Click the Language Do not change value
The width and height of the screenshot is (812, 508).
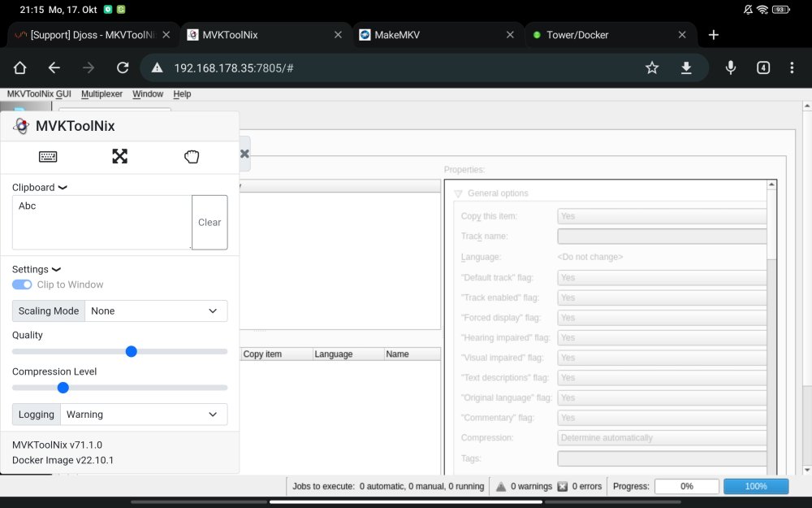coord(590,257)
